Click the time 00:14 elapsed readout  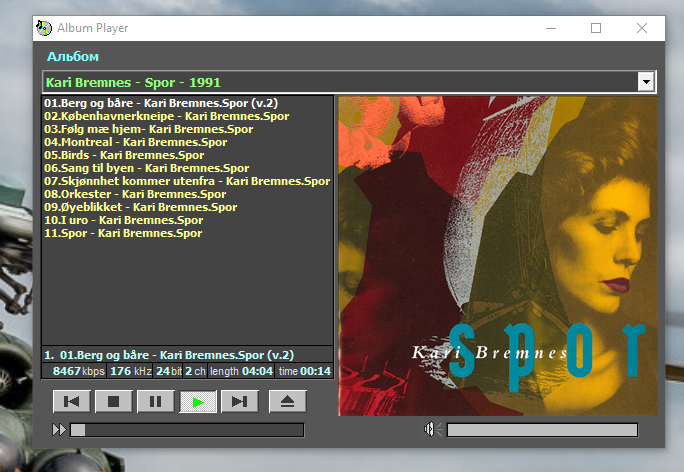[304, 371]
